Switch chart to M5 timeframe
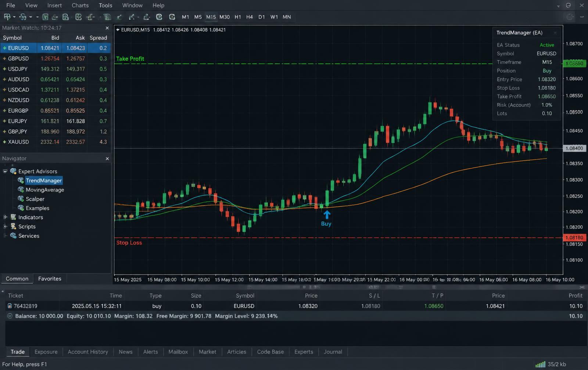 198,17
